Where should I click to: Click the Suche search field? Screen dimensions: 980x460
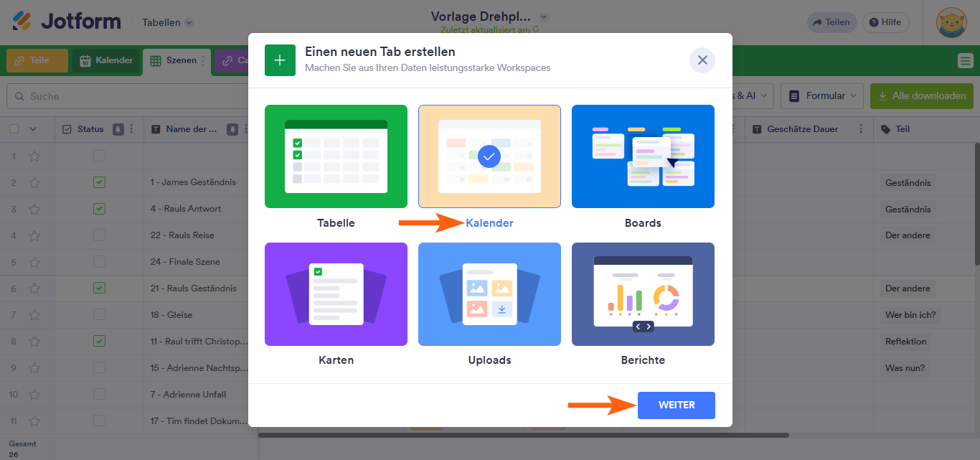pos(129,96)
